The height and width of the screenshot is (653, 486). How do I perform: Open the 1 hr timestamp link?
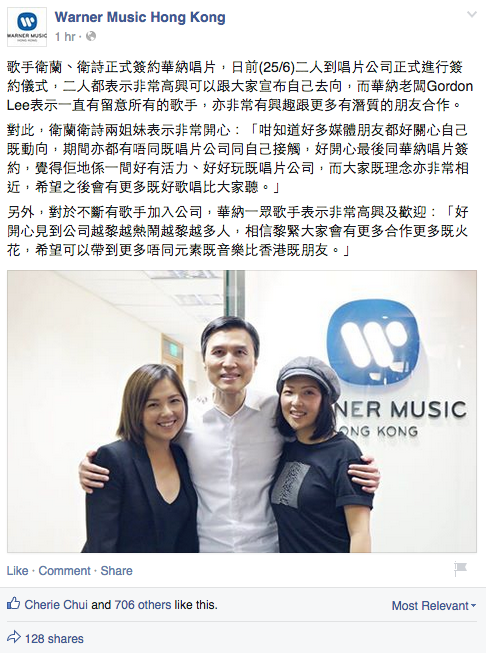tap(65, 37)
